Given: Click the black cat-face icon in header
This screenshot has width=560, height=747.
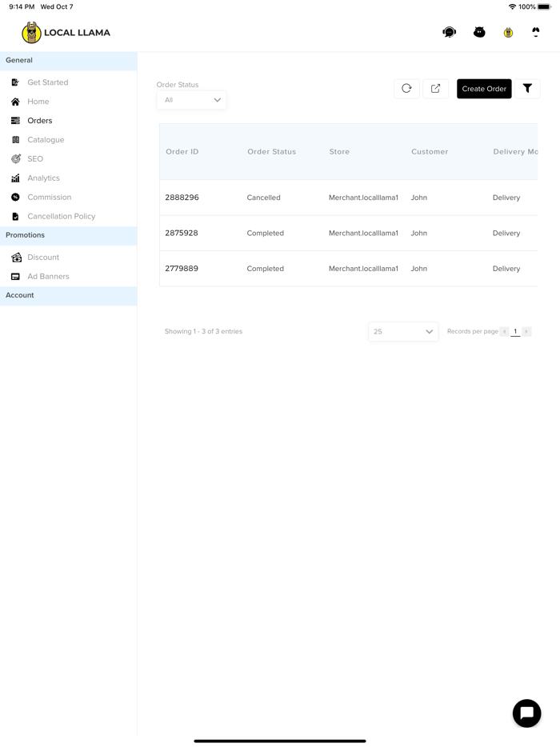Looking at the screenshot, I should [x=479, y=33].
